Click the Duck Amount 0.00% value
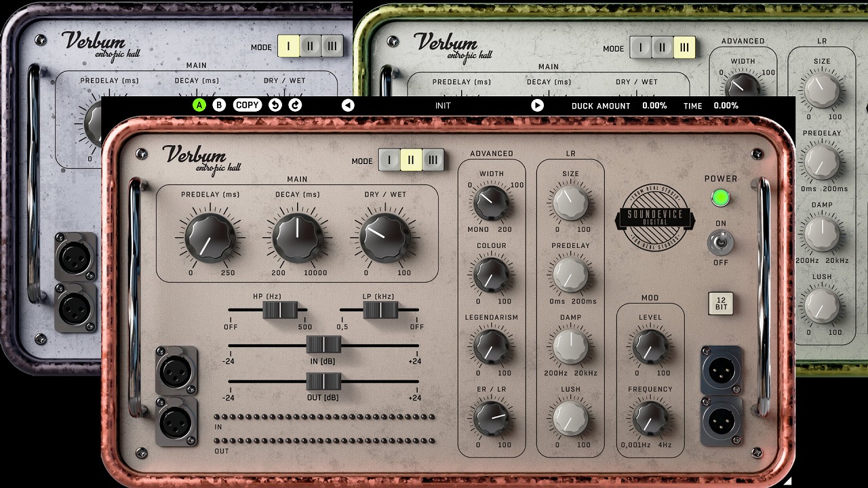The width and height of the screenshot is (868, 488). pyautogui.click(x=654, y=105)
